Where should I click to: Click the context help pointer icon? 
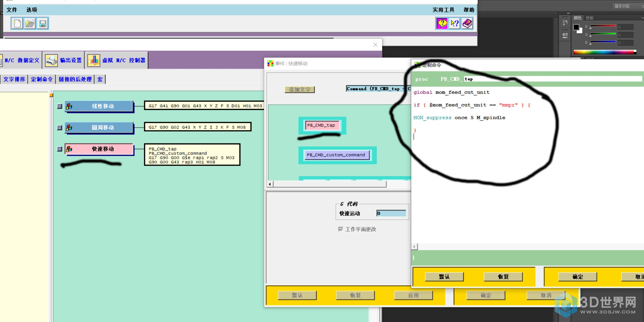point(455,23)
